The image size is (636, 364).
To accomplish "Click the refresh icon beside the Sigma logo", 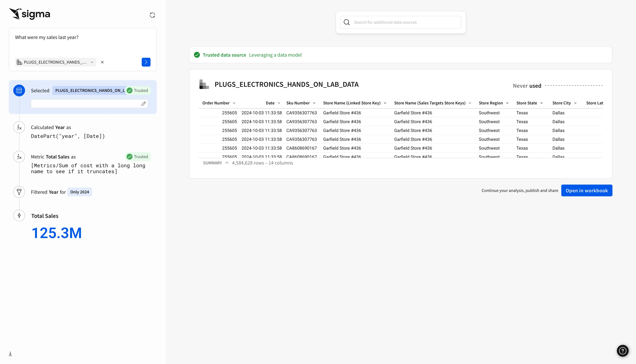I will tap(152, 15).
